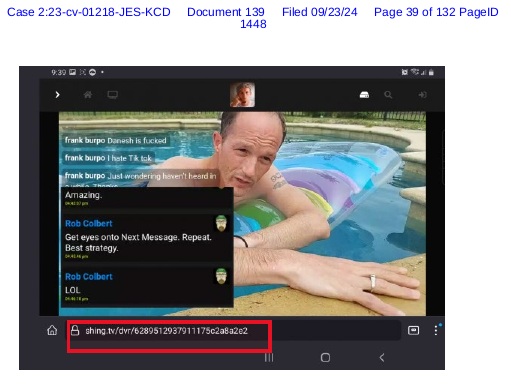The width and height of the screenshot is (511, 388).
Task: Click the TV monitor icon in top bar
Action: tap(113, 95)
